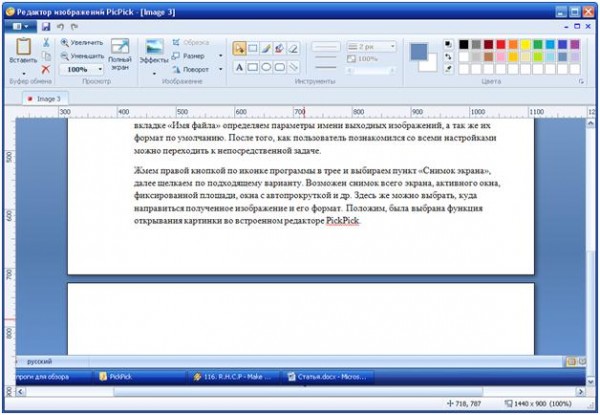Open the 100% zoom level dropdown
This screenshot has width=600, height=415.
[x=100, y=69]
